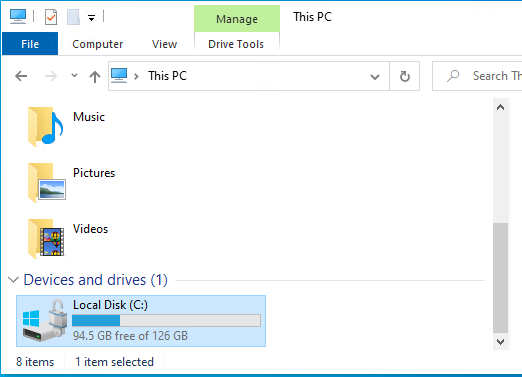Viewport: 522px width, 377px height.
Task: Open the Drive Tools tab
Action: click(x=236, y=44)
